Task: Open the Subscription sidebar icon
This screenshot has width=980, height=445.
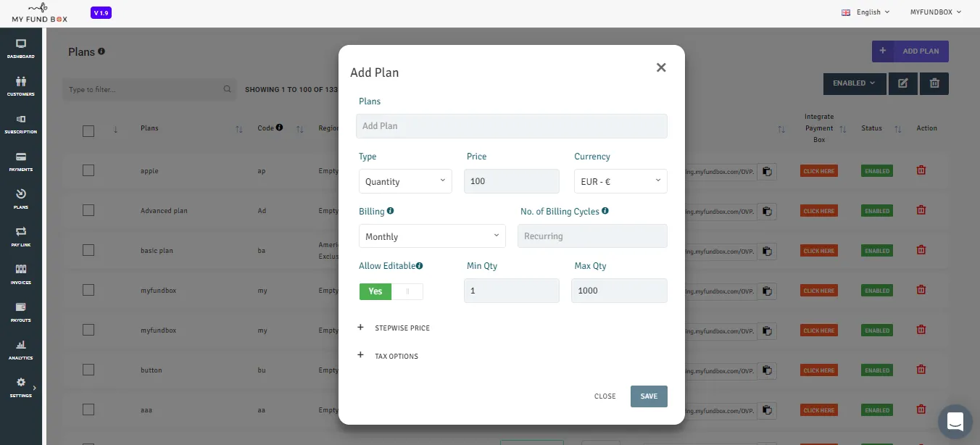Action: click(x=20, y=120)
